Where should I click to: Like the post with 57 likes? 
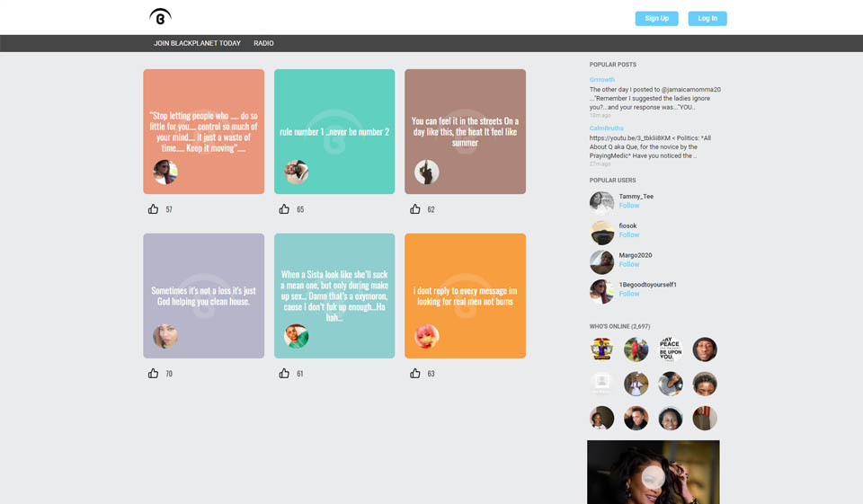point(153,209)
